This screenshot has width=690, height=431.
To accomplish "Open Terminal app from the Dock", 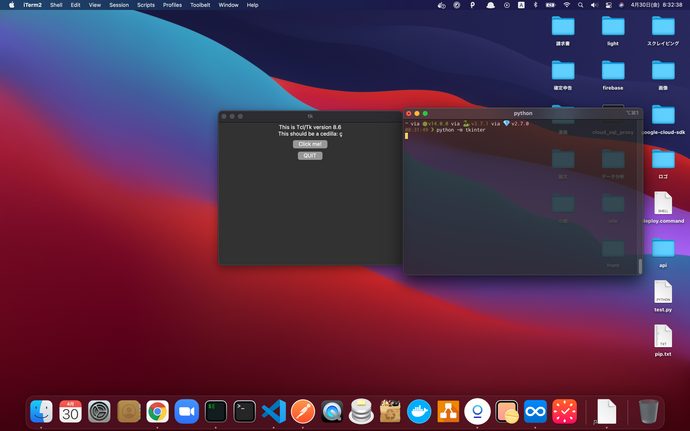I will [x=245, y=411].
